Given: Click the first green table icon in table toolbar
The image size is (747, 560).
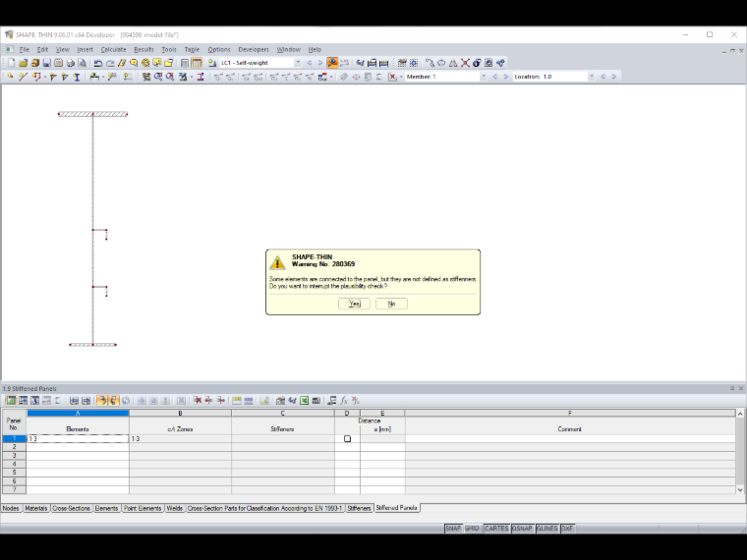Looking at the screenshot, I should [11, 401].
